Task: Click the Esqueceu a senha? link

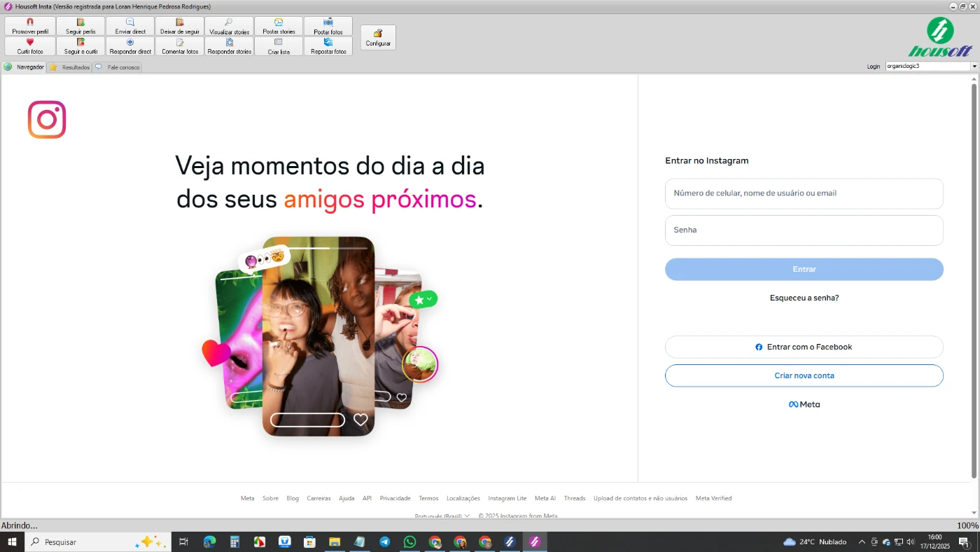Action: (x=804, y=298)
